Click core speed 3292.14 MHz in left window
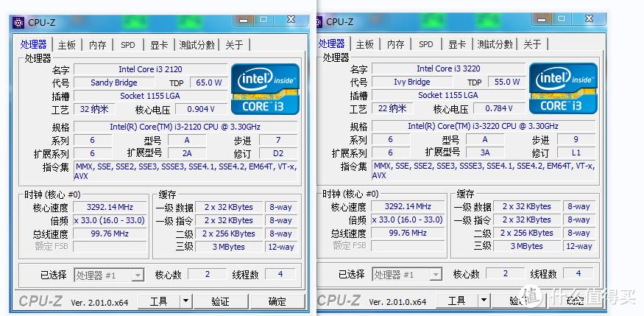 [110, 207]
